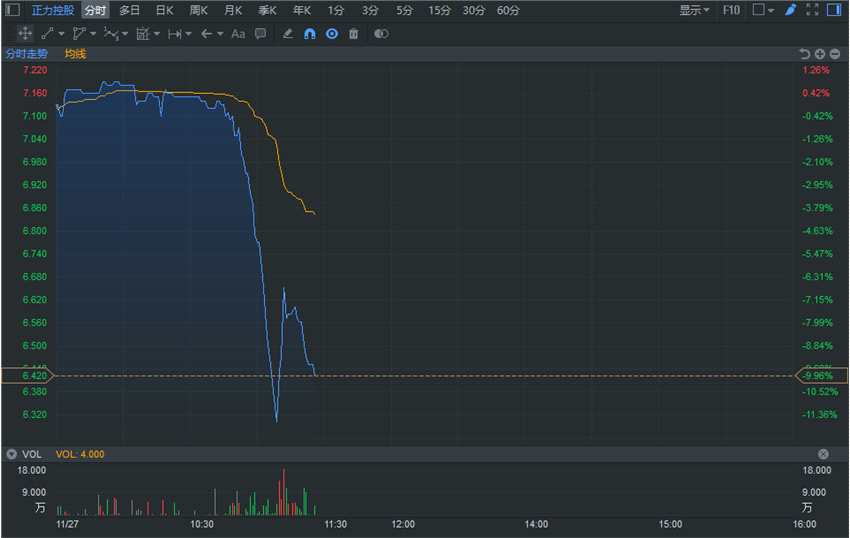Click the 7.220 price axis label

coord(35,70)
